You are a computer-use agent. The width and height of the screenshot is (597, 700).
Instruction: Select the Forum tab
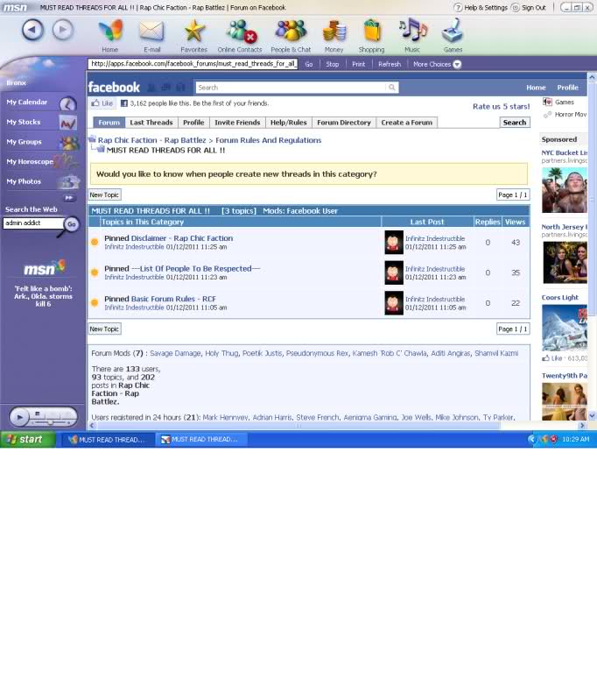(x=109, y=123)
